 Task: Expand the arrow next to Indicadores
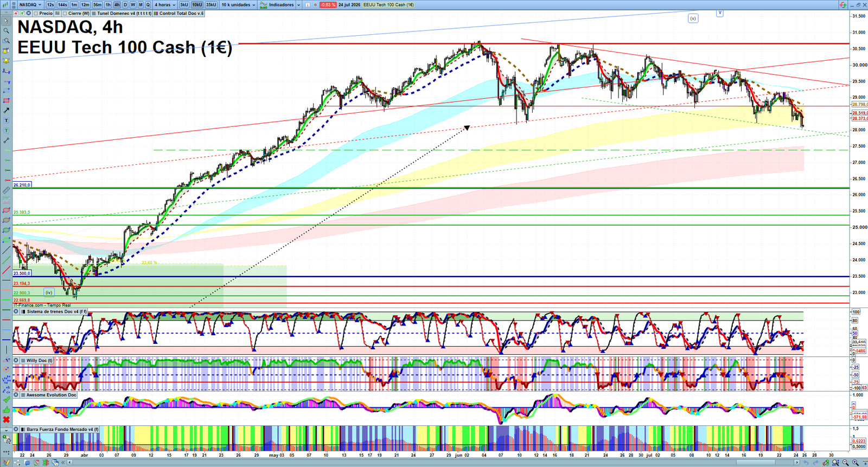[x=298, y=4]
